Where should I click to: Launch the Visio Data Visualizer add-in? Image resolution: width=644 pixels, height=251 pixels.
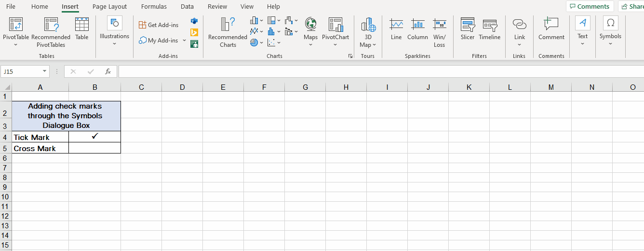coord(194,21)
